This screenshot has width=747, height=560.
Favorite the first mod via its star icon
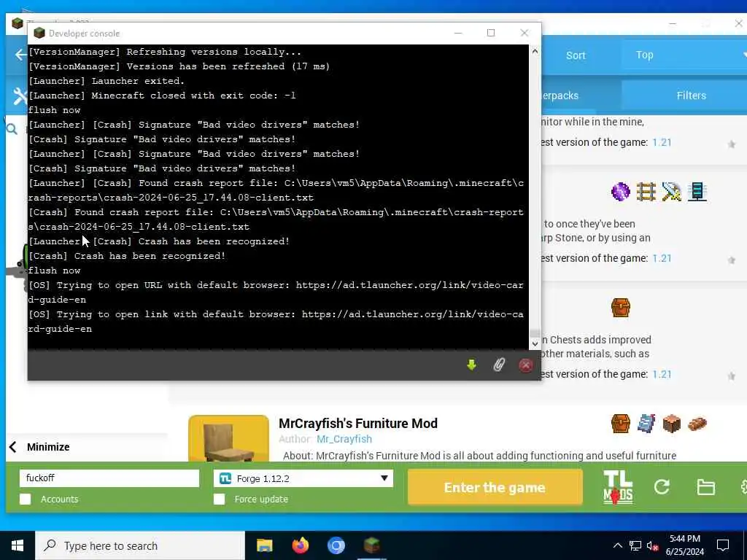click(731, 144)
